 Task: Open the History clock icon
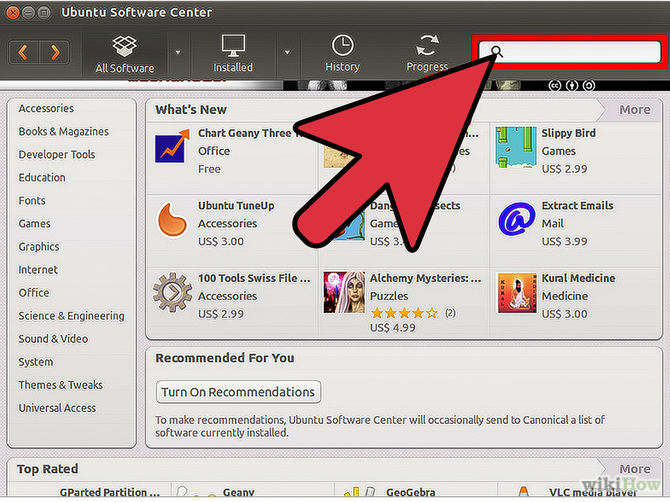(x=342, y=47)
